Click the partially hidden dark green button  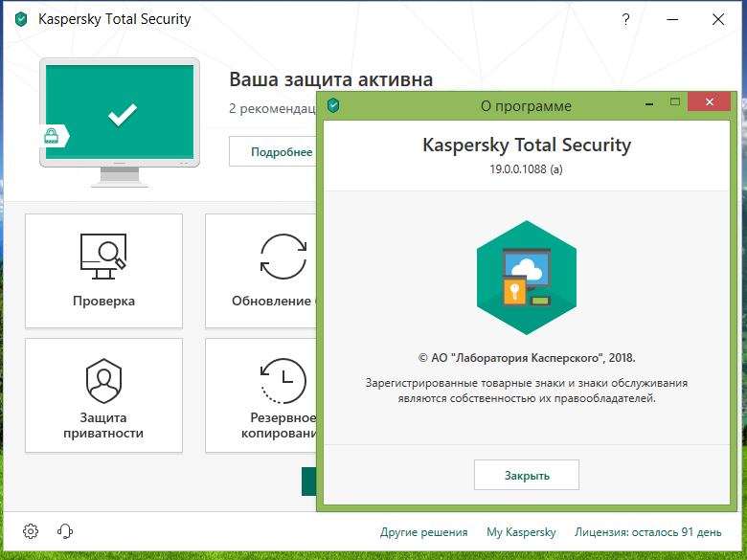[308, 482]
